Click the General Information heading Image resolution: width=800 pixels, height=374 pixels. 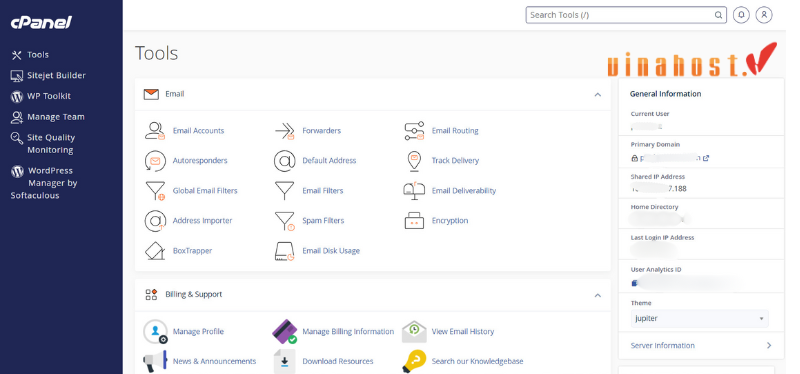tap(665, 94)
